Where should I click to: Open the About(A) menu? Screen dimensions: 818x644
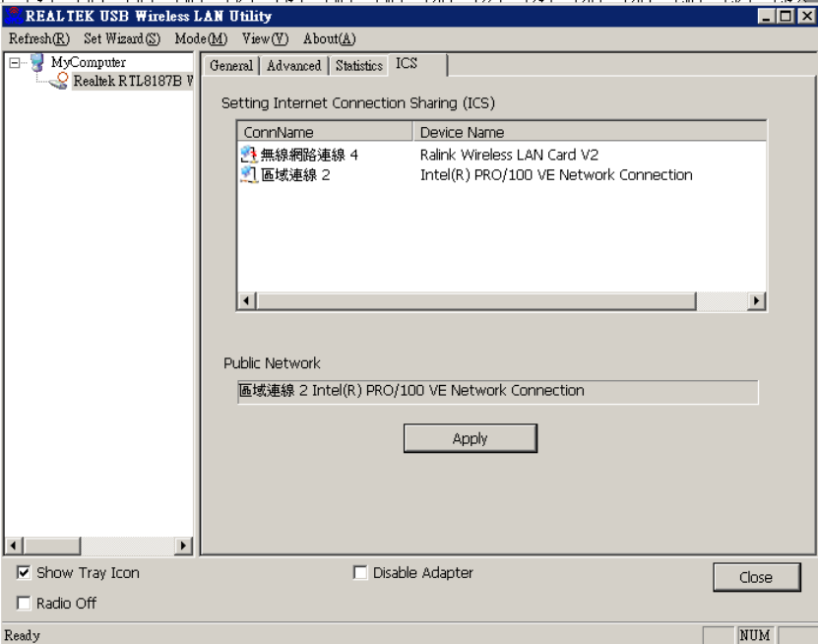pos(329,38)
